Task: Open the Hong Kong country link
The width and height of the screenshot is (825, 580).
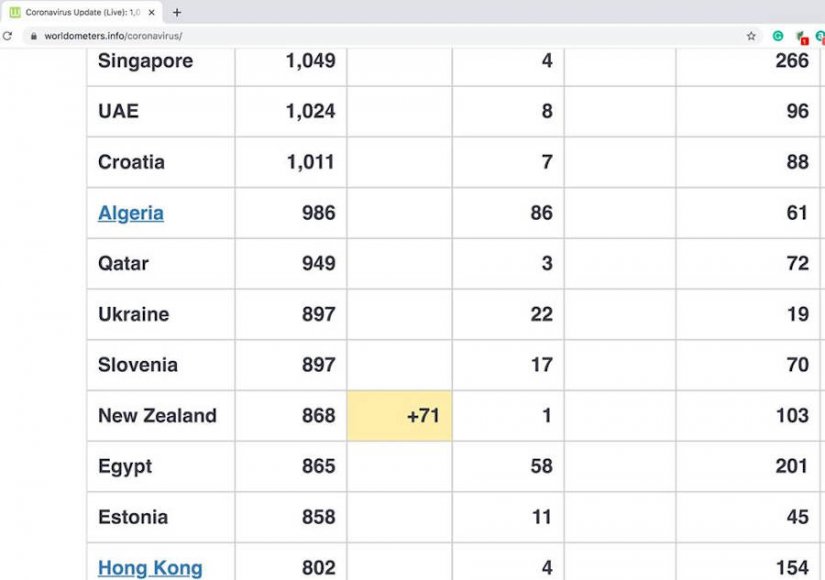Action: click(x=150, y=568)
